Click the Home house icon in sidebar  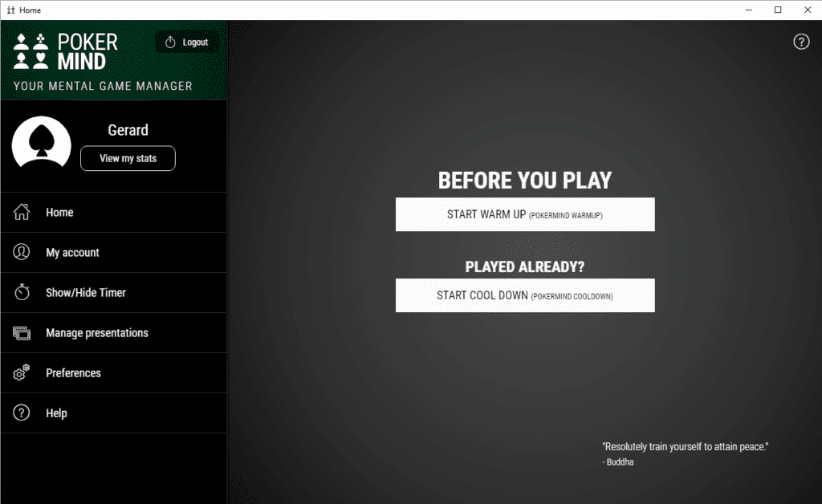22,212
